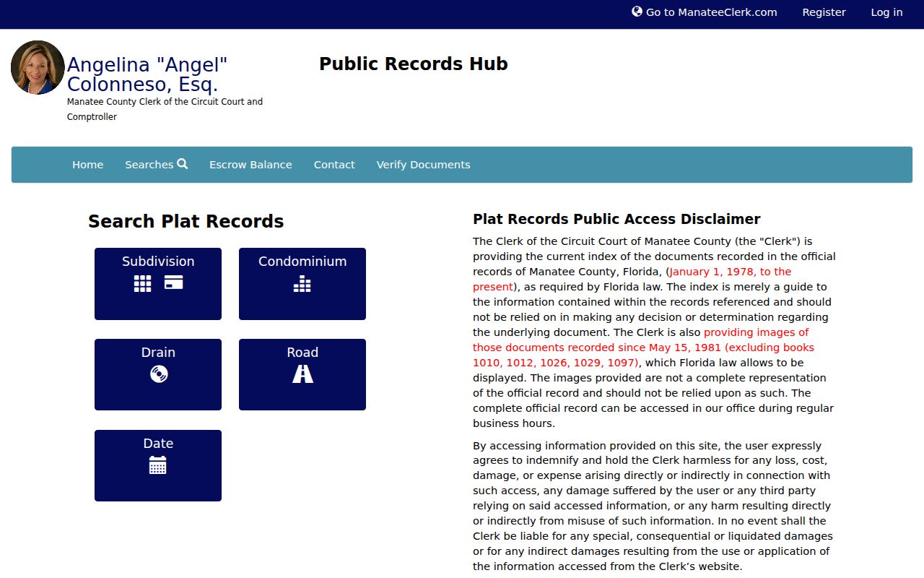Click the card icon in the Subdivision tile

173,282
